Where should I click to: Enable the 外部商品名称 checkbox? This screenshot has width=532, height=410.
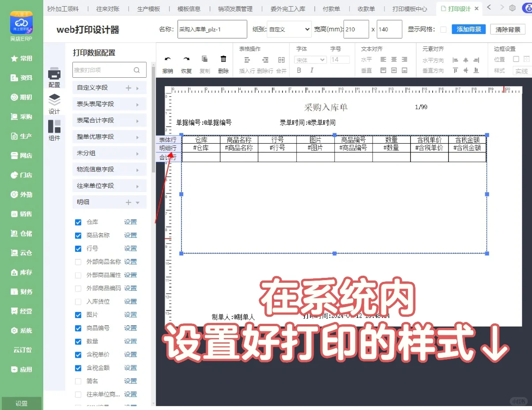click(x=78, y=262)
